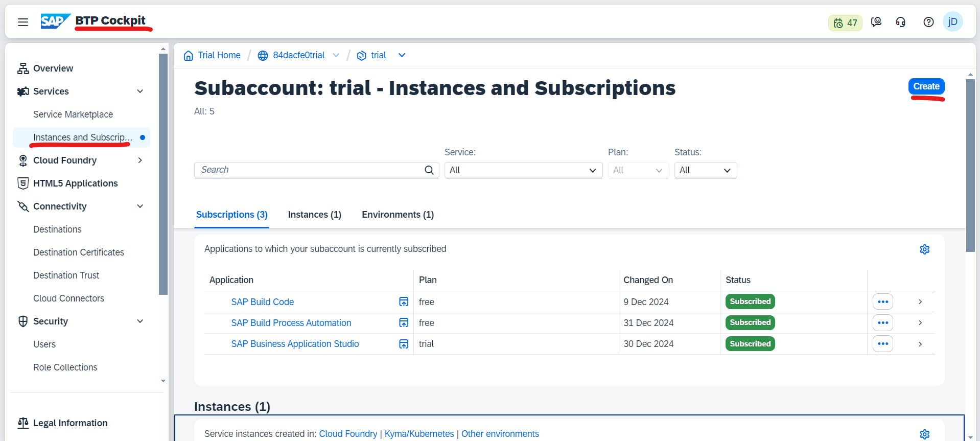The image size is (980, 441).
Task: Open Role Collections under Security
Action: 65,367
